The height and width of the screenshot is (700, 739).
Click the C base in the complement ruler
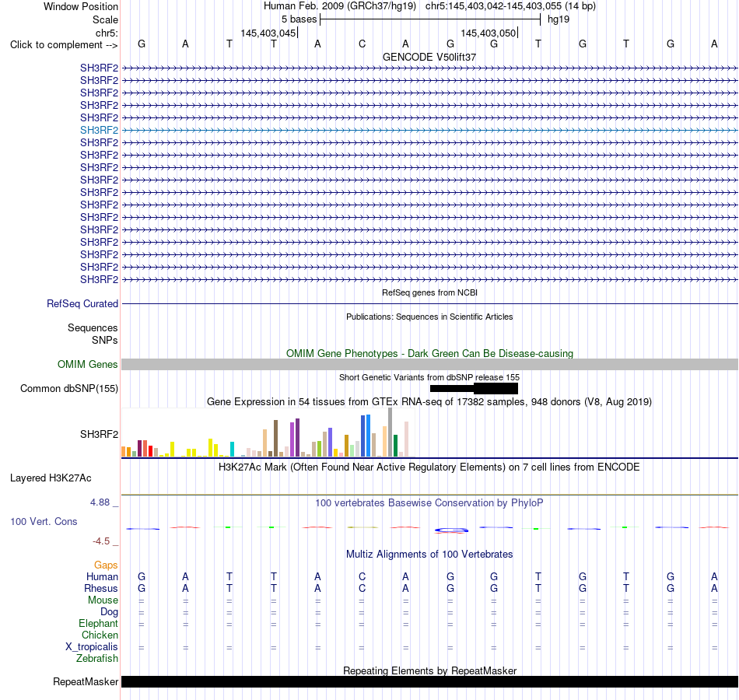coord(362,44)
